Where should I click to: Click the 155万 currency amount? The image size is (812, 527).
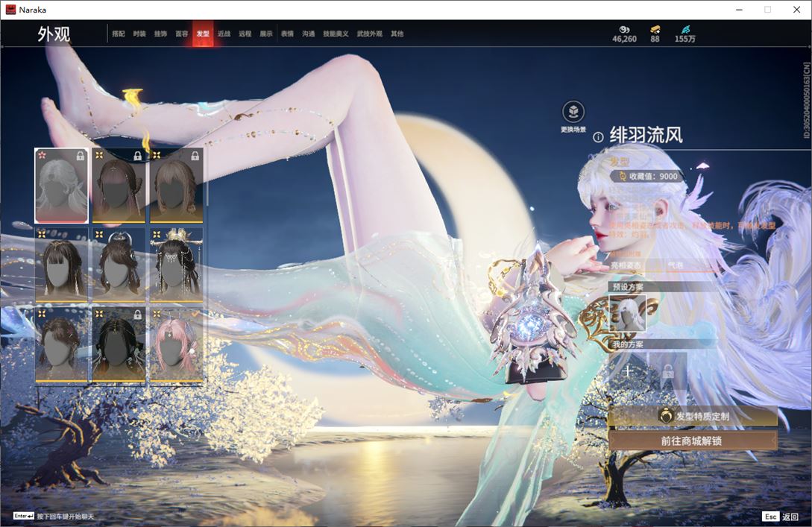[x=685, y=39]
